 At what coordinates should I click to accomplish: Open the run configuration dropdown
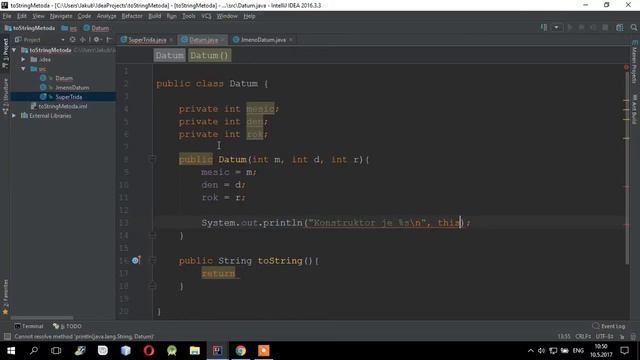click(556, 27)
